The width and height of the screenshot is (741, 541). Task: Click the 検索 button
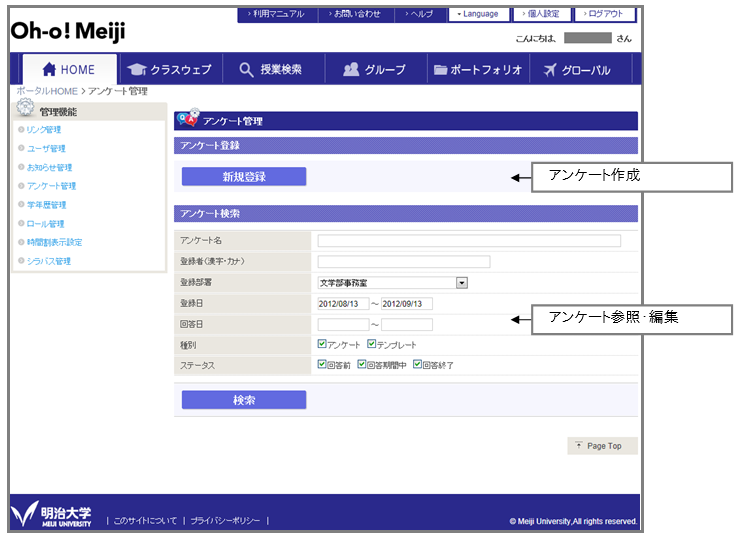pyautogui.click(x=244, y=400)
